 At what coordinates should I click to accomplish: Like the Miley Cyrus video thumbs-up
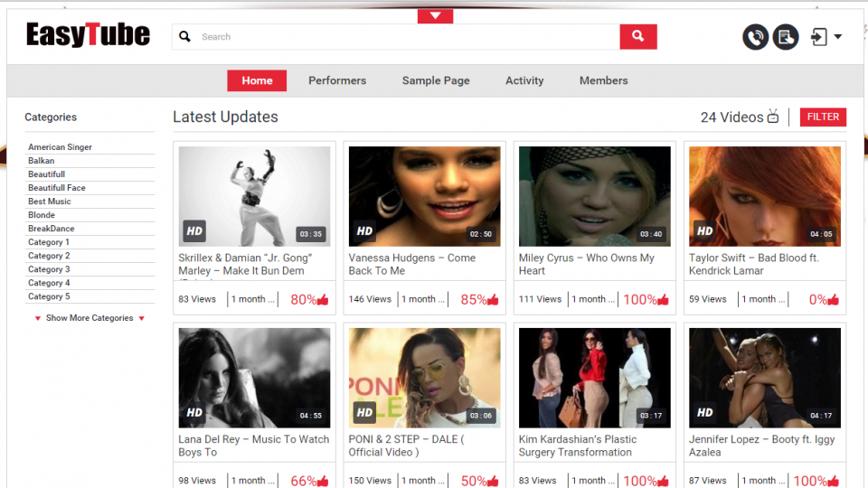[x=663, y=300]
